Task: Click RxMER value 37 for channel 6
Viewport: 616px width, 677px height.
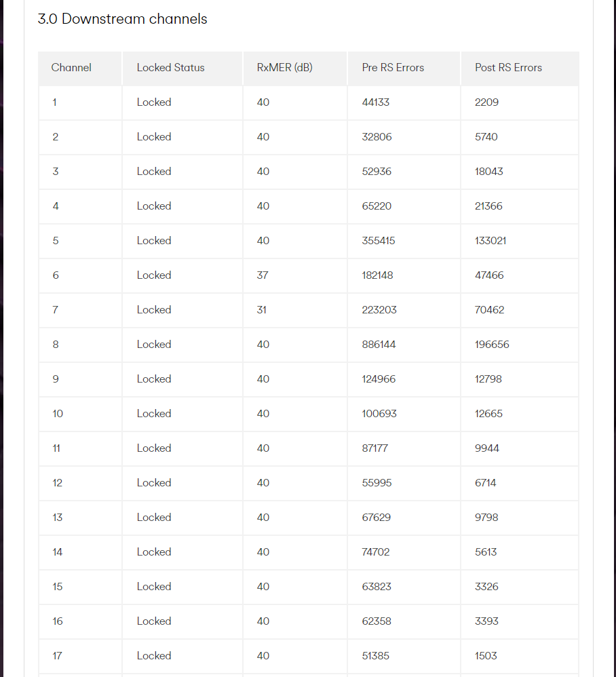Action: tap(263, 275)
